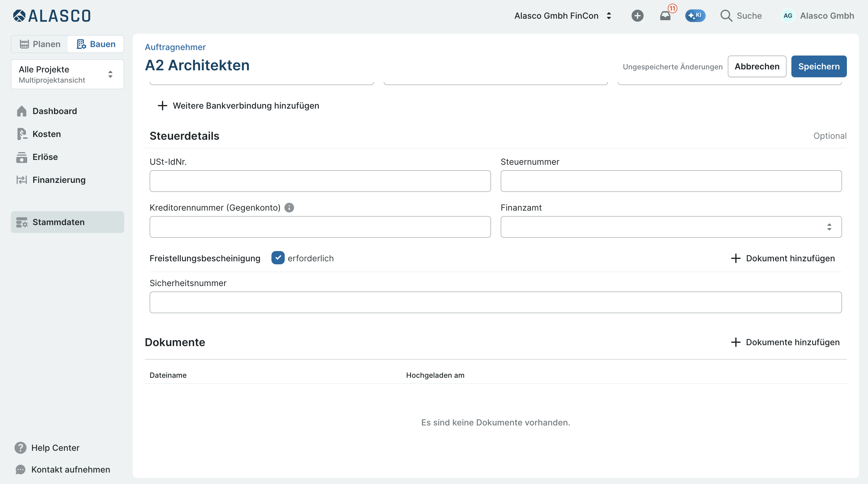Viewport: 868px width, 484px height.
Task: Open the plus create-new icon in header
Action: tap(637, 16)
